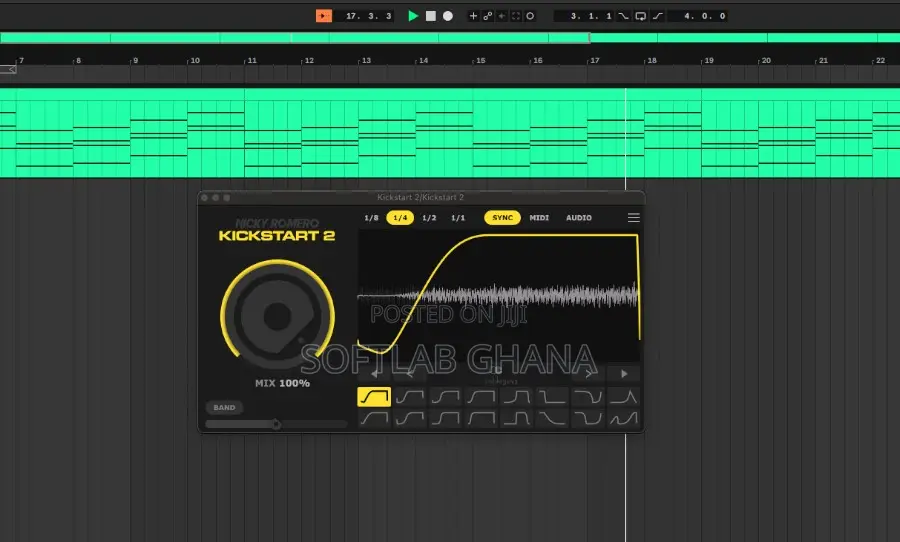Select the sixth curve preset in top row
Image resolution: width=900 pixels, height=542 pixels.
[552, 397]
